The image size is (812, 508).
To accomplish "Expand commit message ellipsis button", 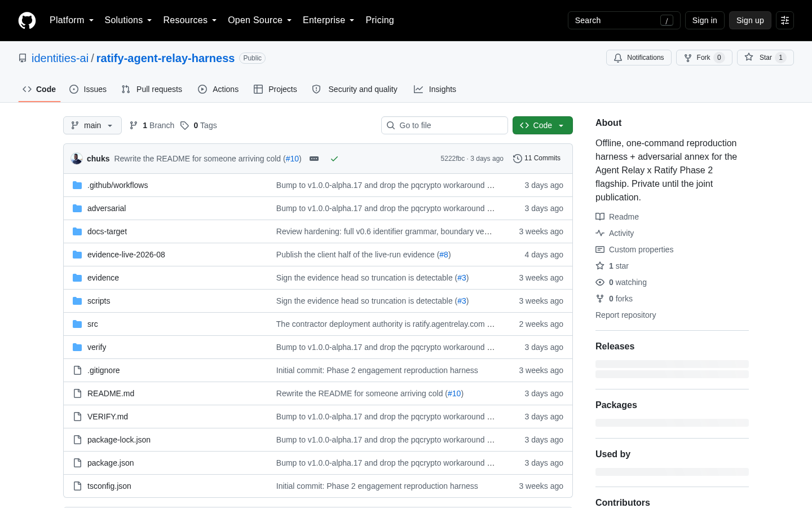I will 314,159.
